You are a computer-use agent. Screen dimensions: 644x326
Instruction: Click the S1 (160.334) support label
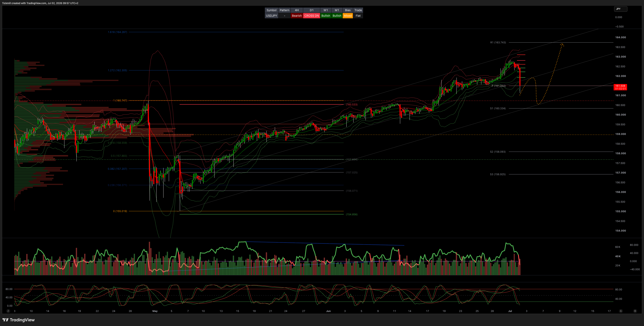(498, 108)
